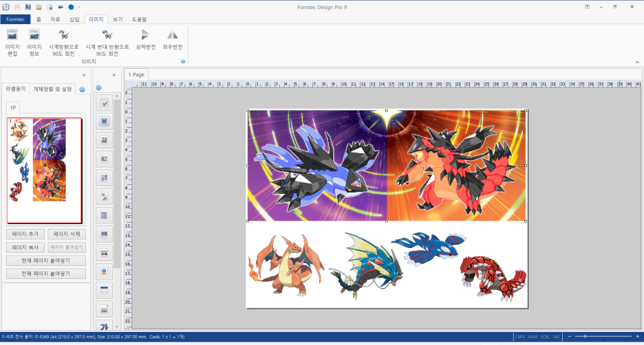The width and height of the screenshot is (644, 345).
Task: Select the barcode tool in vertical toolbox
Action: tap(105, 234)
